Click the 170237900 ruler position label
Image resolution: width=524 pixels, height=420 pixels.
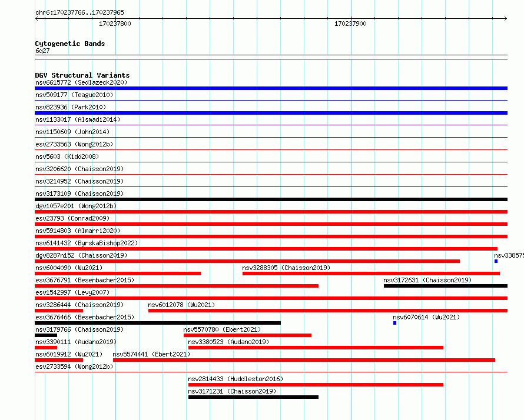[x=350, y=24]
